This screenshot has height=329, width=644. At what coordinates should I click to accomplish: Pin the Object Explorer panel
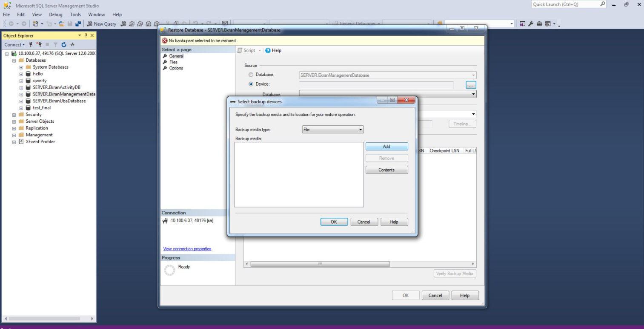pos(86,35)
